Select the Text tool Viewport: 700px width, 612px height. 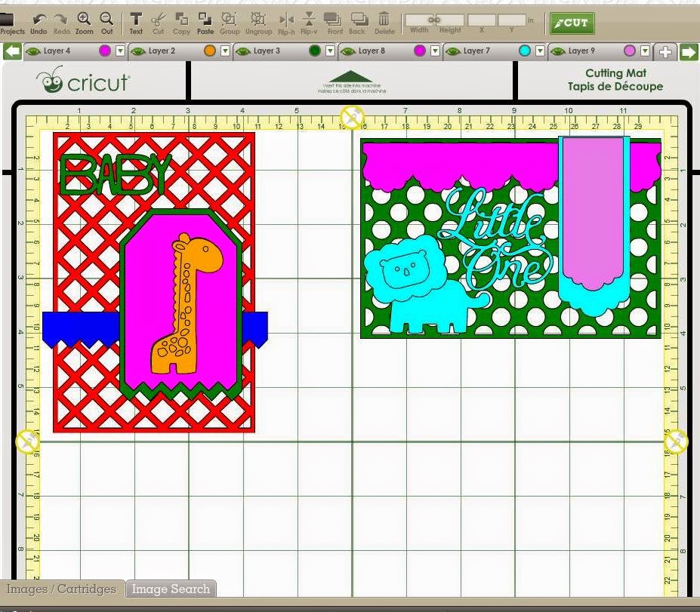click(136, 19)
